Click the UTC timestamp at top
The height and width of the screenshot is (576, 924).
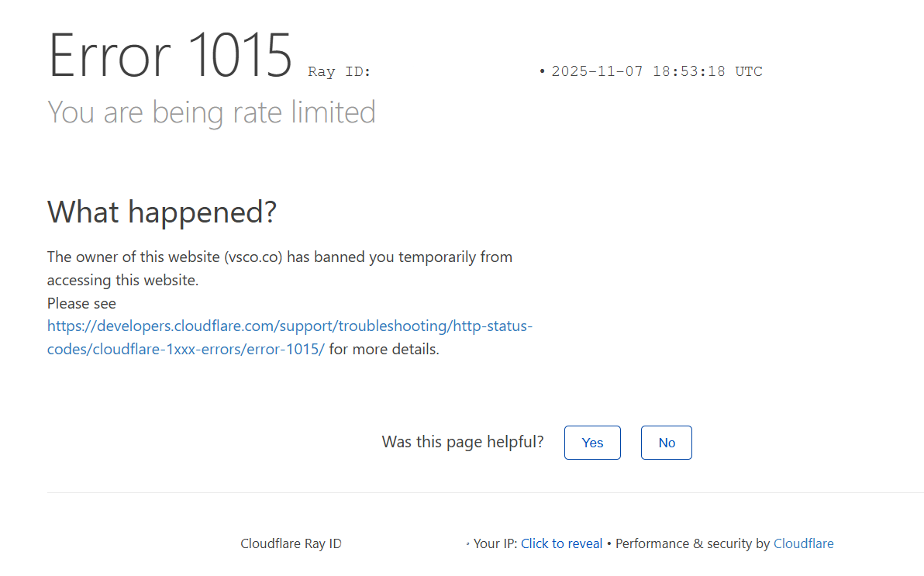657,72
